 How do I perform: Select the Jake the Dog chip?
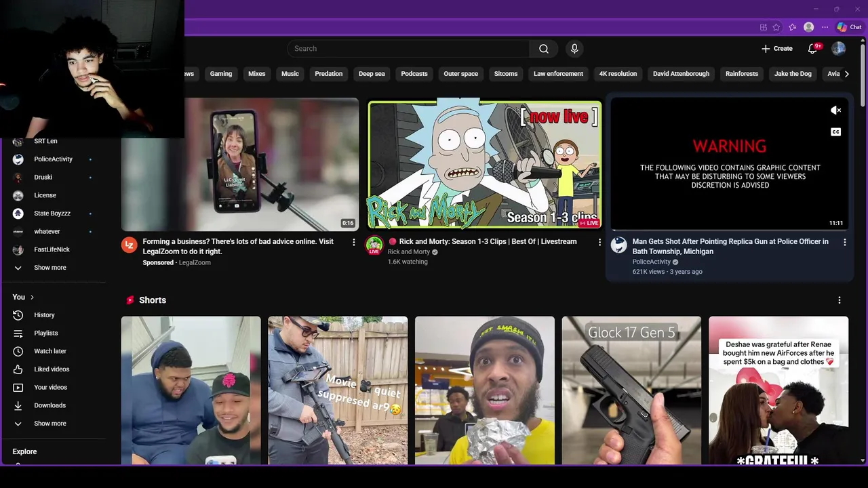tap(793, 74)
